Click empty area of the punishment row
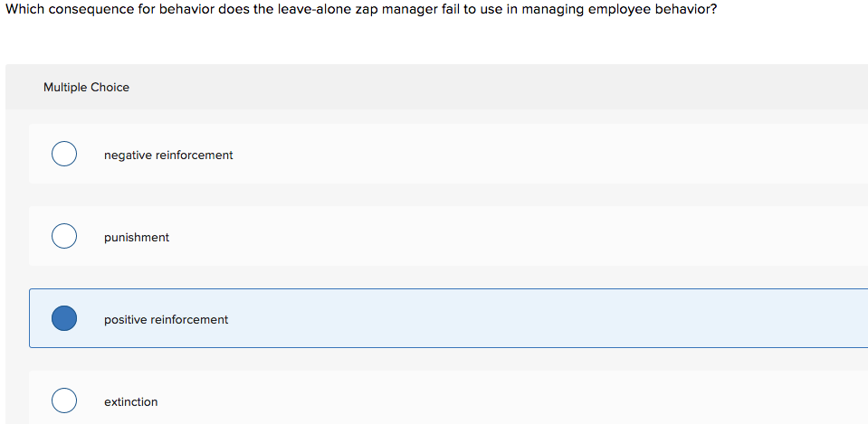 (x=543, y=237)
